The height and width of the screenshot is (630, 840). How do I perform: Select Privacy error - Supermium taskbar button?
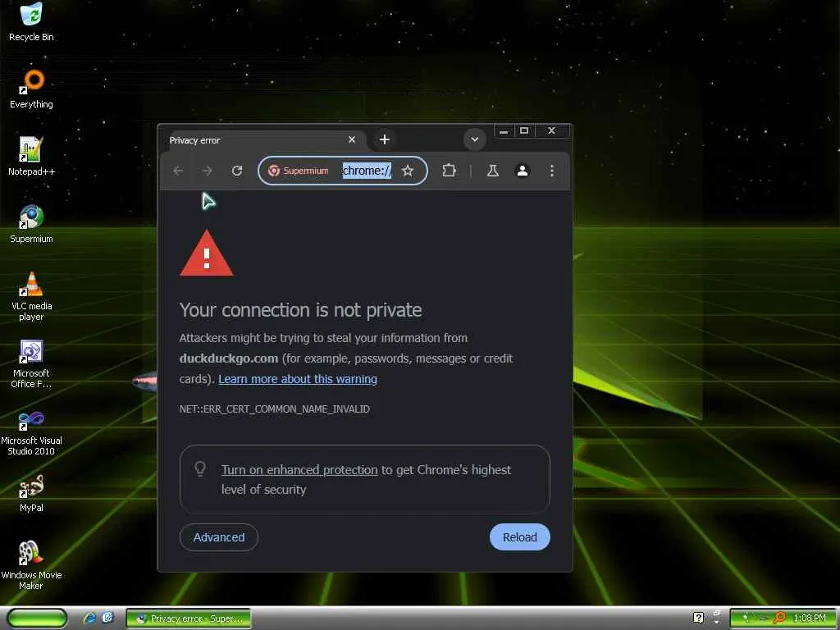[189, 619]
